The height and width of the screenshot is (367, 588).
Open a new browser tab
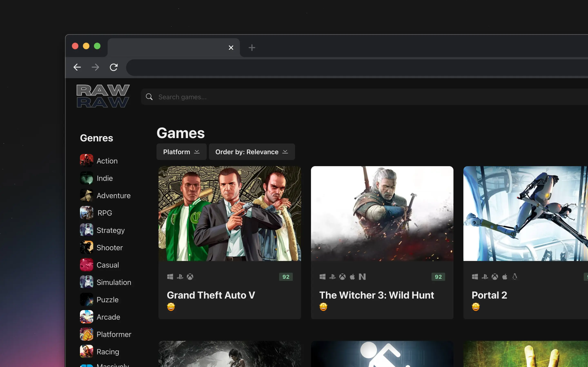pos(252,47)
